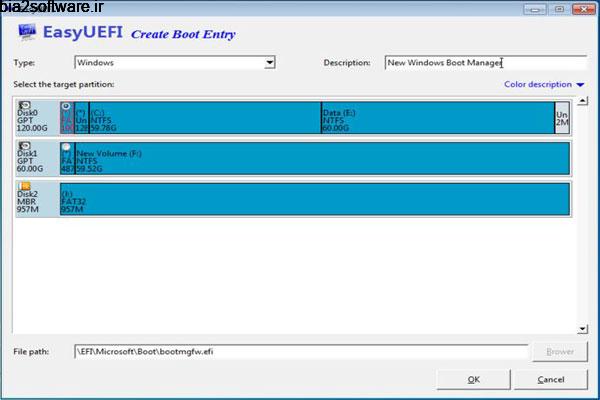
Task: Close the EasyUEFI dialog window
Action: pos(584,9)
